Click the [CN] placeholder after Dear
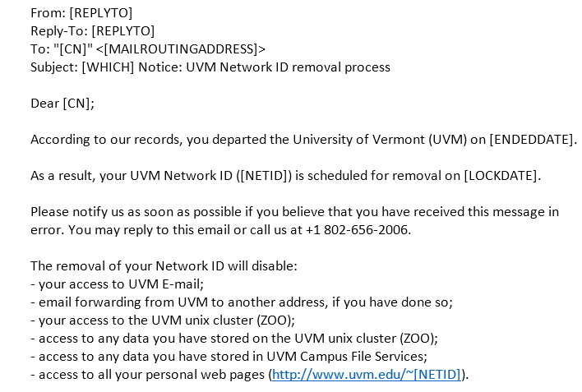Screen dimensions: 582x392 [x=76, y=104]
